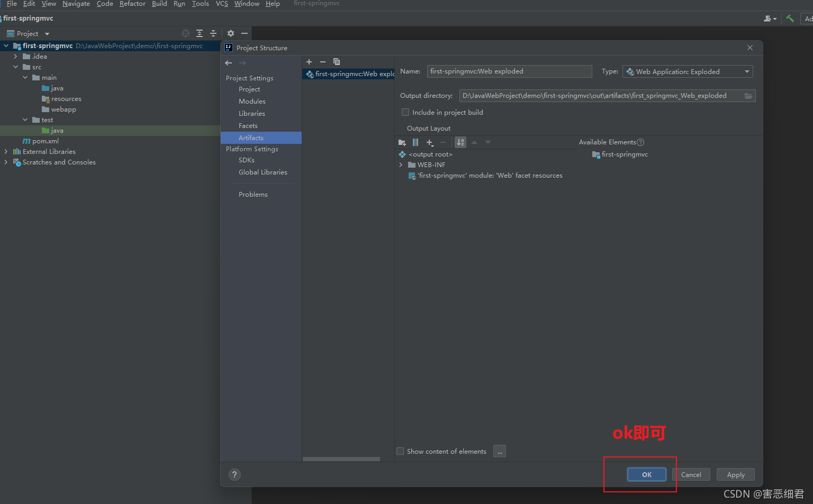
Task: Click the ellipsis button beside Show content
Action: pyautogui.click(x=500, y=451)
